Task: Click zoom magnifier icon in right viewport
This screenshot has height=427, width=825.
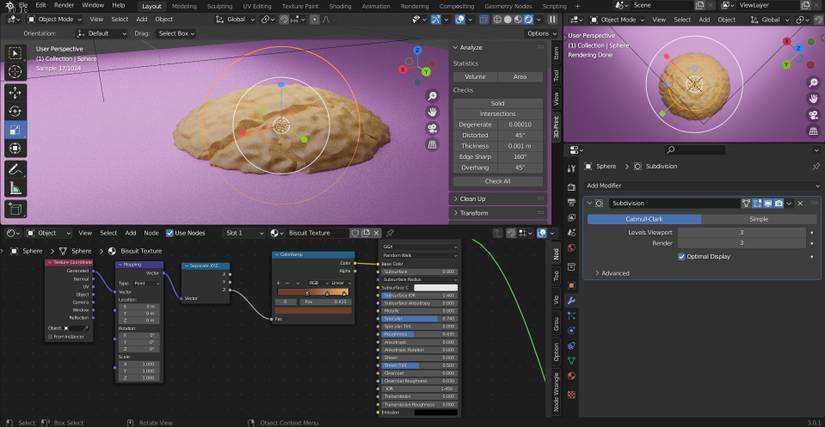Action: click(x=813, y=83)
